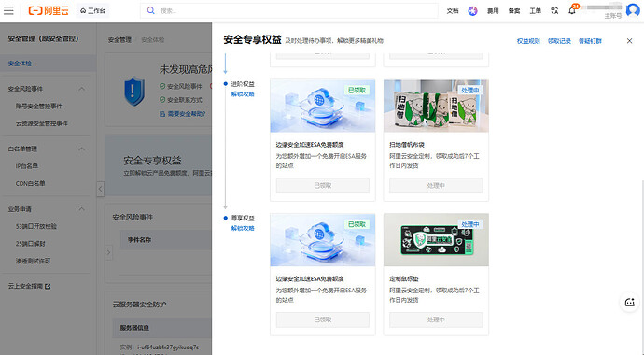
Task: Click the Alibaba Cloud logo
Action: click(49, 10)
